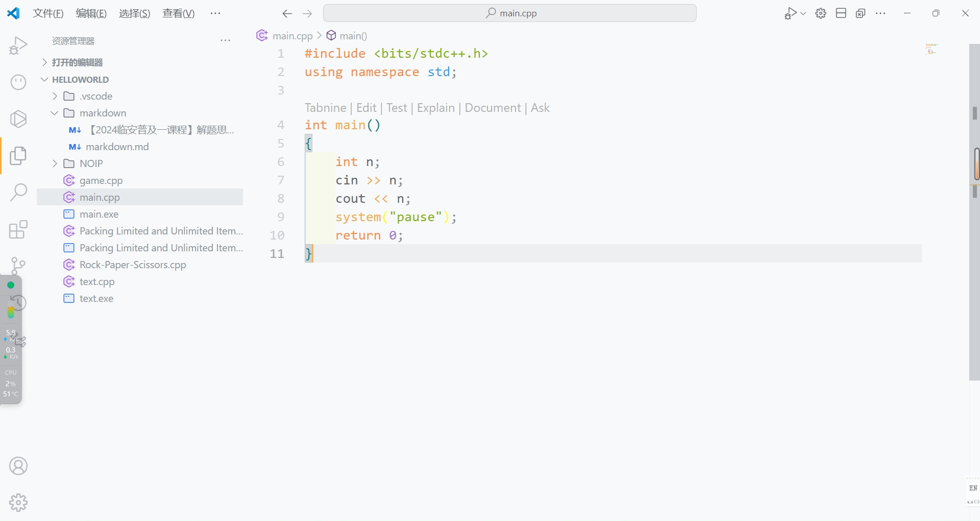Click Tabnine Test code lens link
The width and height of the screenshot is (980, 521).
pos(397,108)
